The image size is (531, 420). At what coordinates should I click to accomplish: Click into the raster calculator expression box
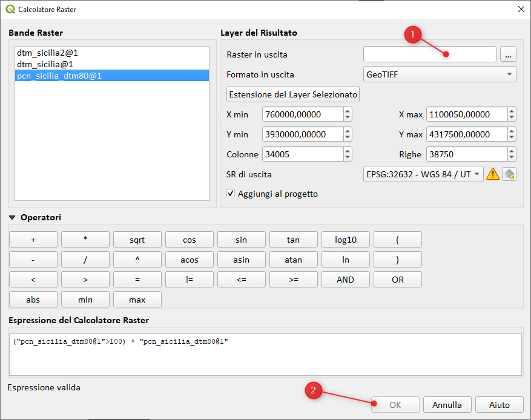tap(265, 354)
